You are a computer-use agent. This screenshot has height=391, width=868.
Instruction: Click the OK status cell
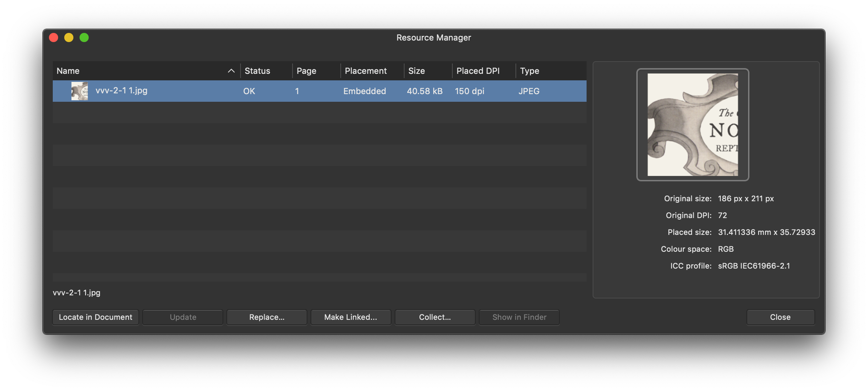249,91
